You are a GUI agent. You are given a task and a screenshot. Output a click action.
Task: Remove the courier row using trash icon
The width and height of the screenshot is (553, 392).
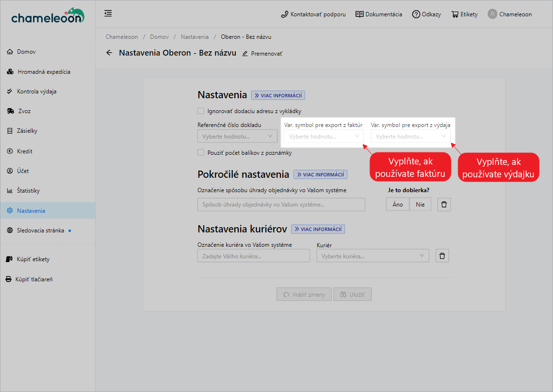pyautogui.click(x=442, y=256)
